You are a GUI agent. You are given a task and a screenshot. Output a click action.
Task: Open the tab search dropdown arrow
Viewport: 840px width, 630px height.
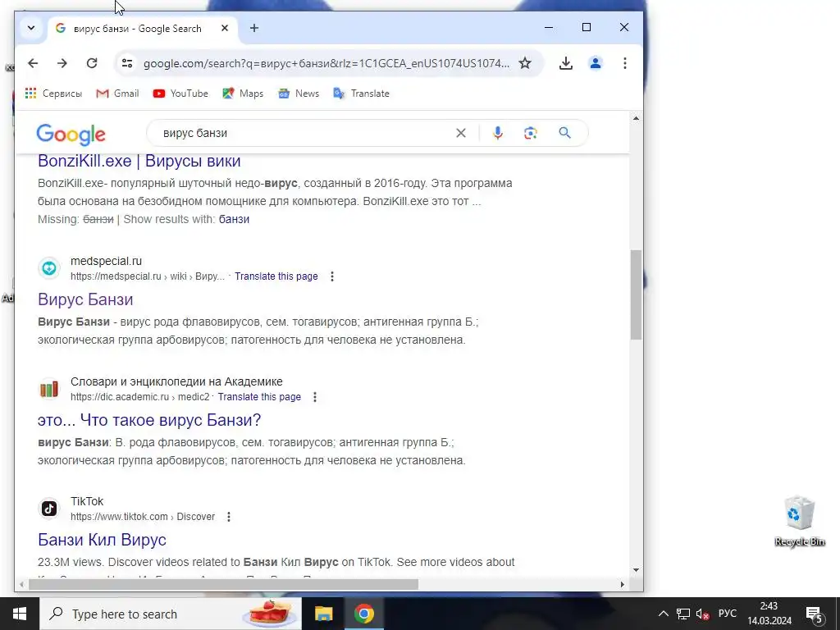pyautogui.click(x=31, y=28)
